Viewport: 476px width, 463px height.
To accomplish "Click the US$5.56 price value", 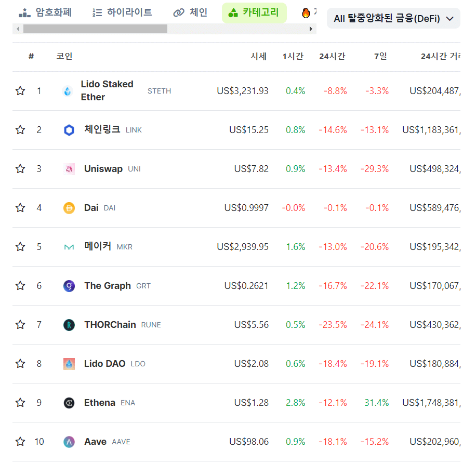I will [252, 325].
